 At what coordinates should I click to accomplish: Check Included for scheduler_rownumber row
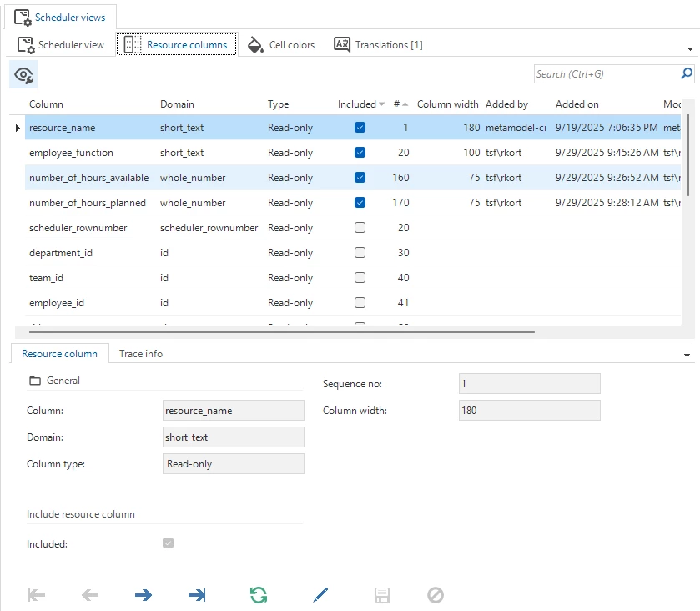coord(360,228)
